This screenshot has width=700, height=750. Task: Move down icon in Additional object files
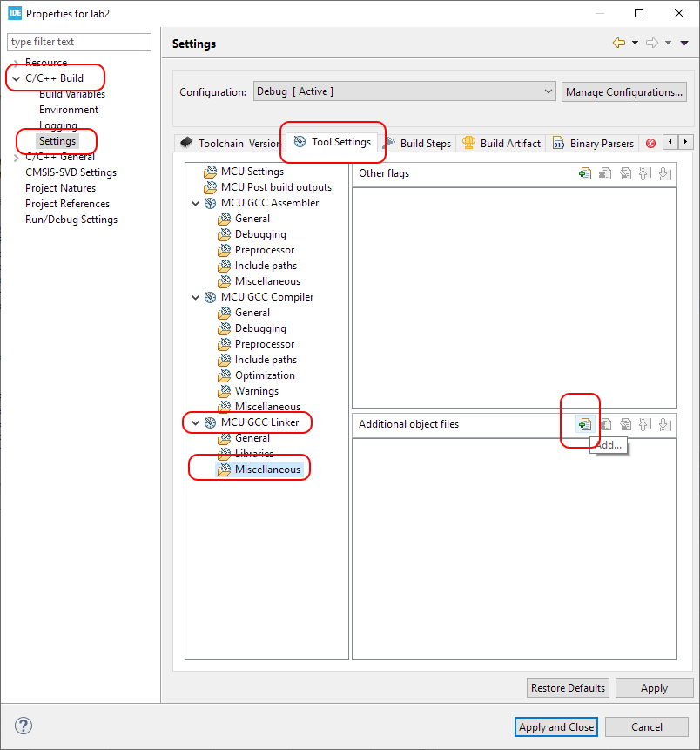tap(665, 424)
